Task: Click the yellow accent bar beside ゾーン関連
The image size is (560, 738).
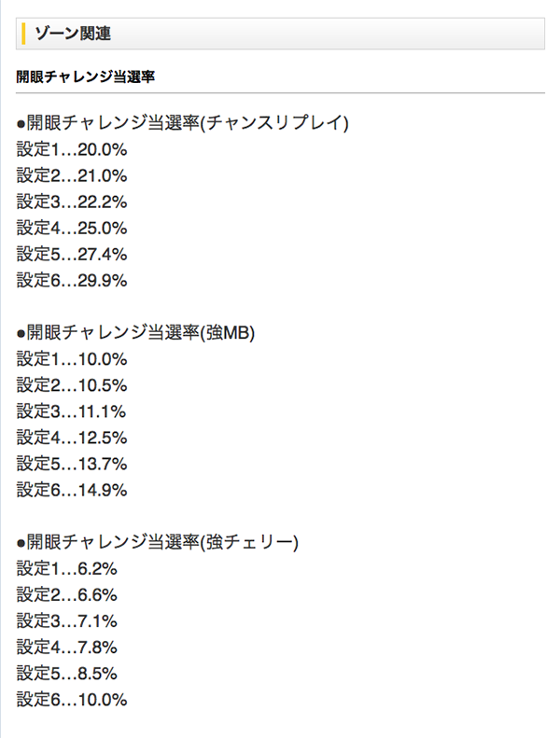Action: coord(22,35)
